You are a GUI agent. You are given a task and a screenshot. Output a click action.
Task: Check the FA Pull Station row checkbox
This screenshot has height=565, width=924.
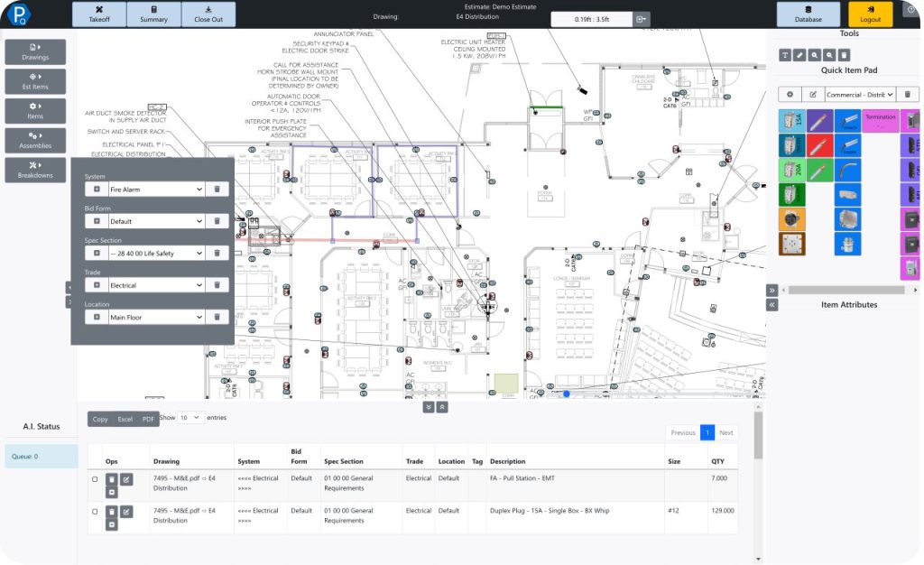95,479
